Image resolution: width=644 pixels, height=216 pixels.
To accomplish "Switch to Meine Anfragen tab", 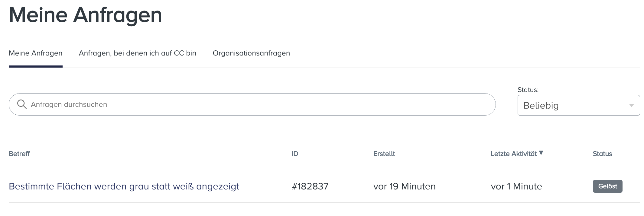I will pyautogui.click(x=36, y=53).
